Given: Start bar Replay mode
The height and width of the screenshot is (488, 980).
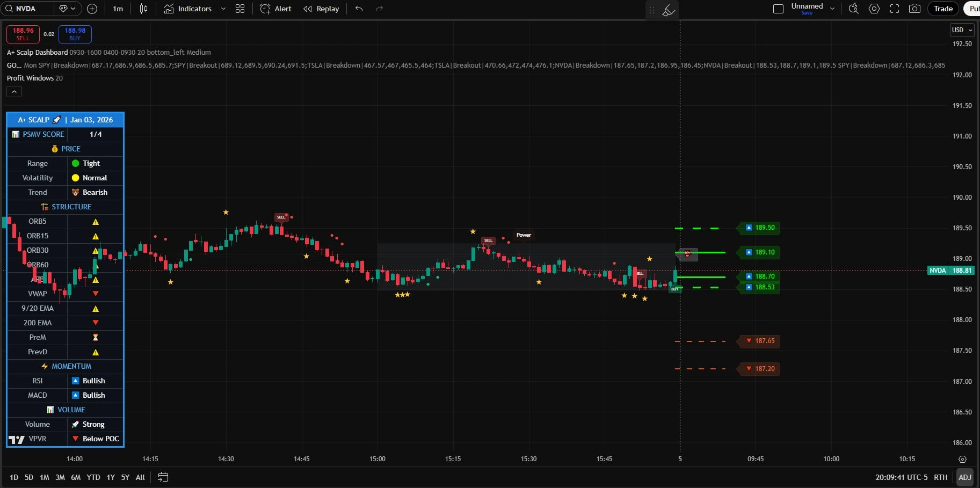Looking at the screenshot, I should [321, 9].
